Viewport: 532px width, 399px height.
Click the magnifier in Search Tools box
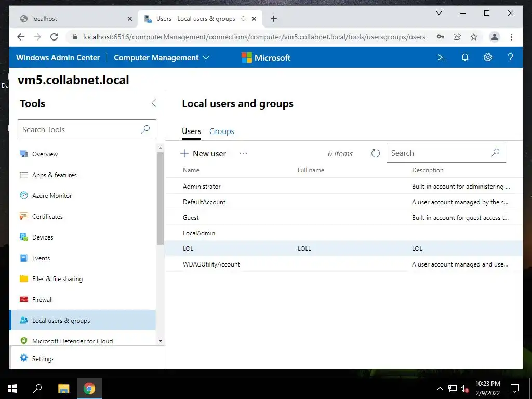coord(145,129)
